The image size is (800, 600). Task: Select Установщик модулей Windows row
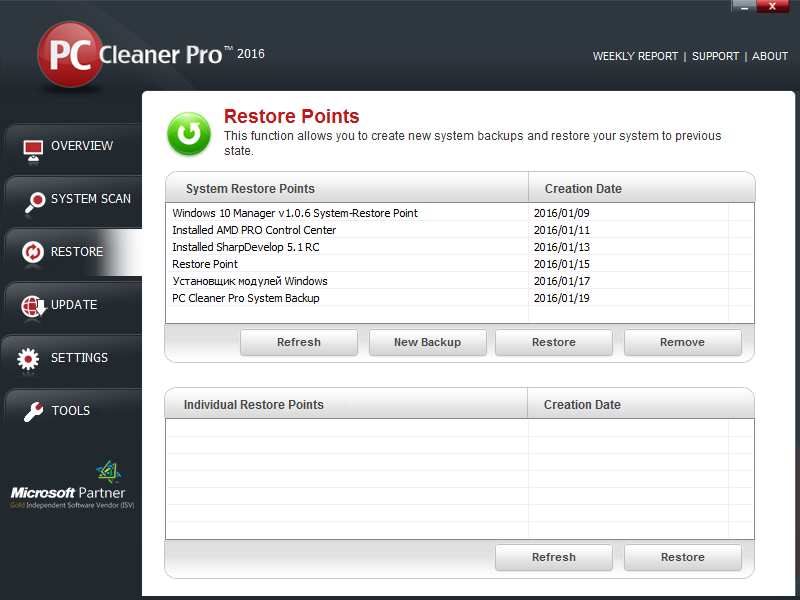[459, 281]
